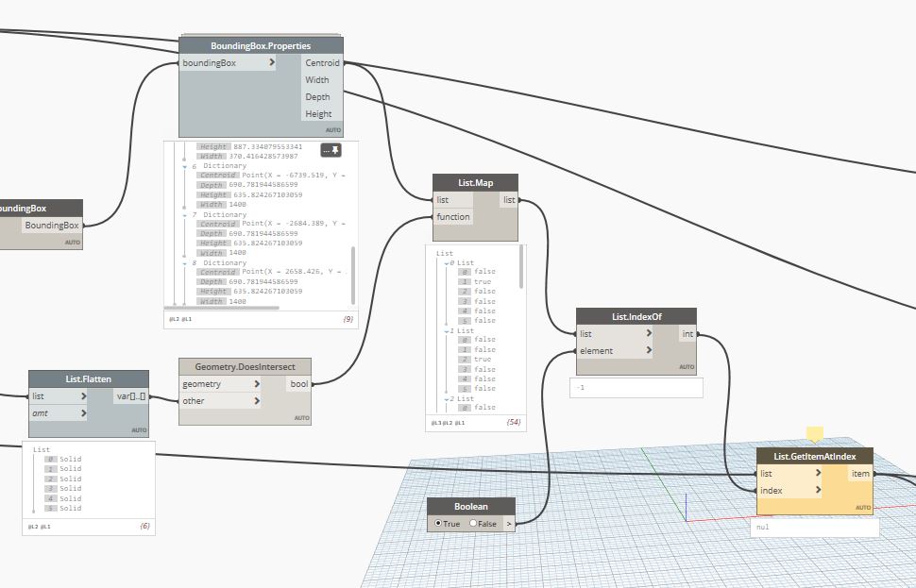Viewport: 916px width, 588px height.
Task: Select the True radio button
Action: (x=438, y=523)
